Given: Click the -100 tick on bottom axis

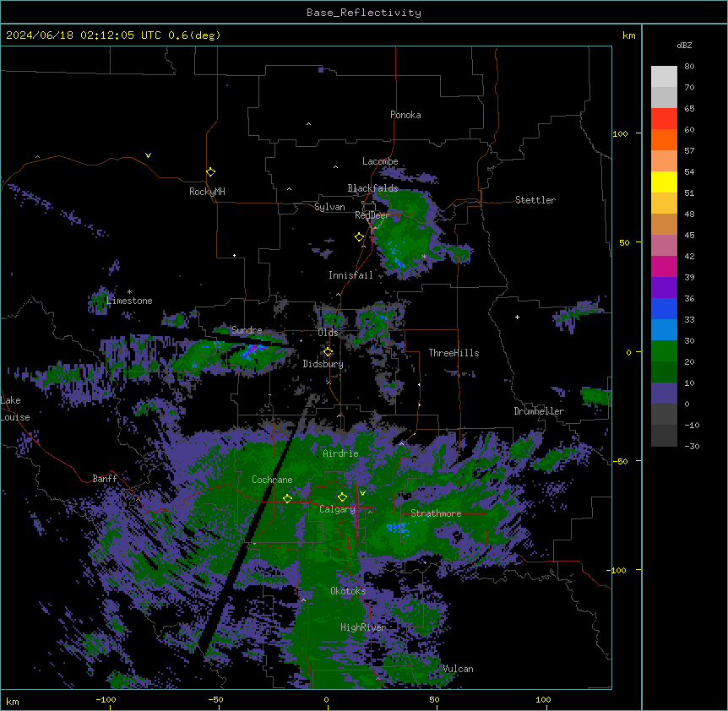Looking at the screenshot, I should point(106,700).
